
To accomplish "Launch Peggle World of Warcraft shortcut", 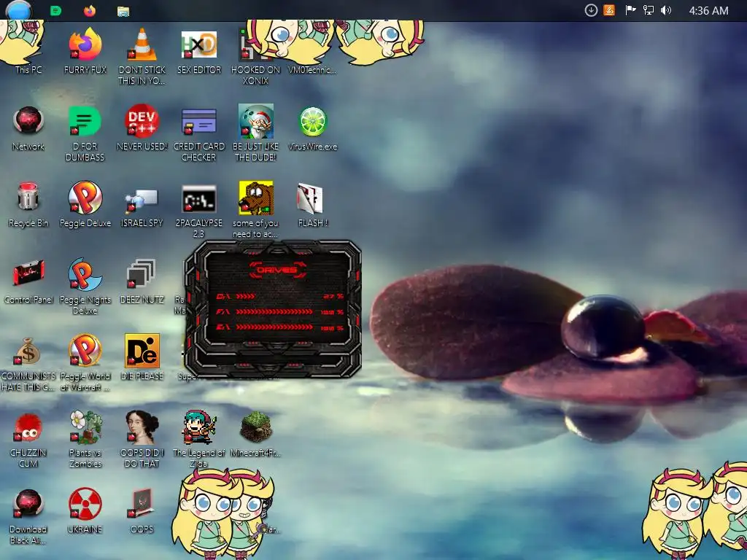I will (85, 363).
